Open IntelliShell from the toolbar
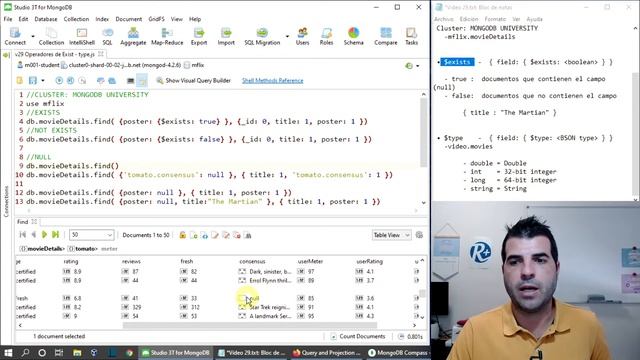The image size is (640, 360). point(82,36)
